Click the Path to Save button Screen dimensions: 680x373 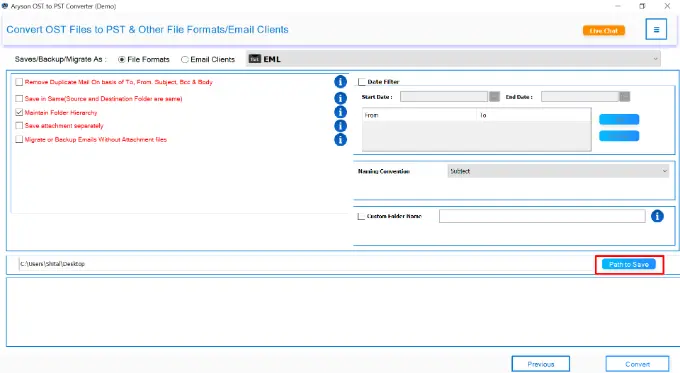click(629, 264)
